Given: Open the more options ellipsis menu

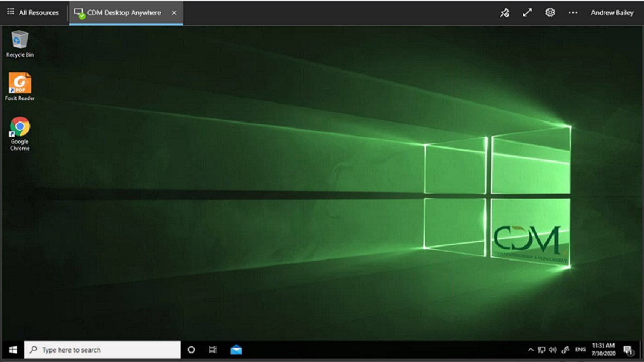Looking at the screenshot, I should click(x=573, y=13).
